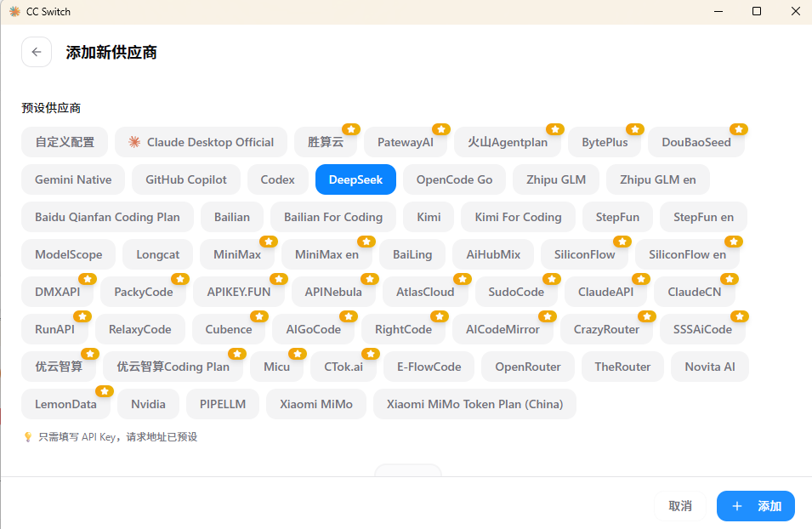Click the star badge on 火山Agentplan

pos(554,129)
